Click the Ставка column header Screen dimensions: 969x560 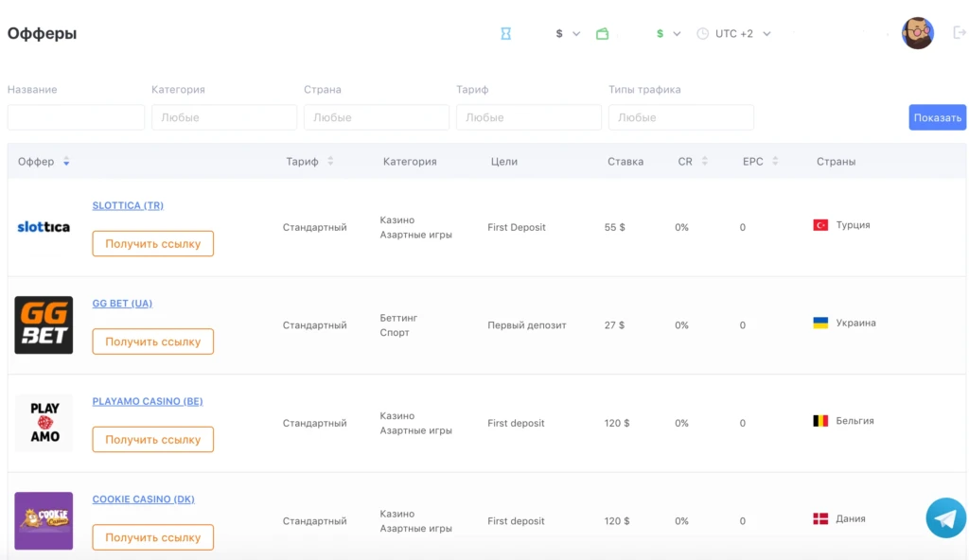tap(625, 162)
